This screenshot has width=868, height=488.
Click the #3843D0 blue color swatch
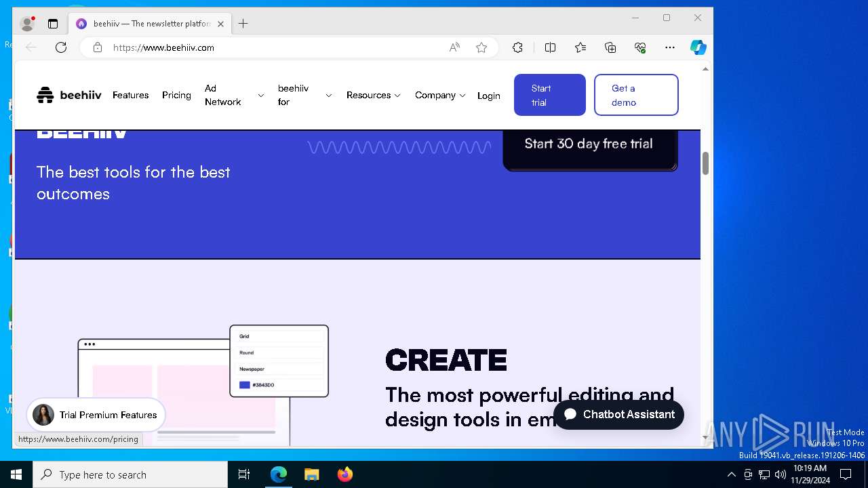pyautogui.click(x=244, y=385)
